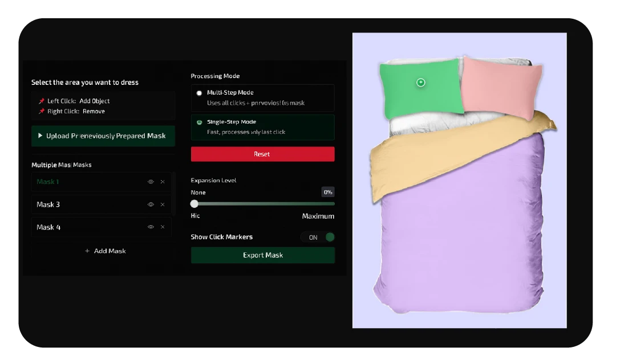The height and width of the screenshot is (364, 624).
Task: Click the Export Mask button
Action: pyautogui.click(x=263, y=255)
